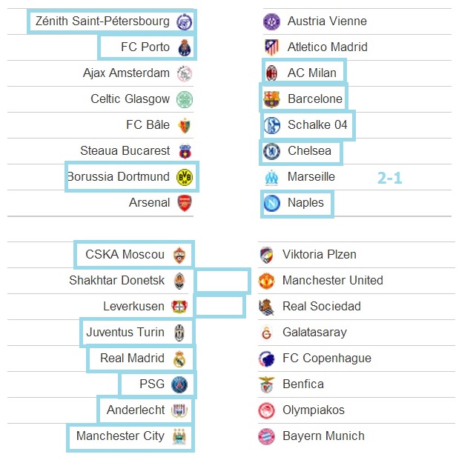Viewport: 476px width, 460px height.
Task: Open the Juventus Turin team entry
Action: (x=137, y=333)
